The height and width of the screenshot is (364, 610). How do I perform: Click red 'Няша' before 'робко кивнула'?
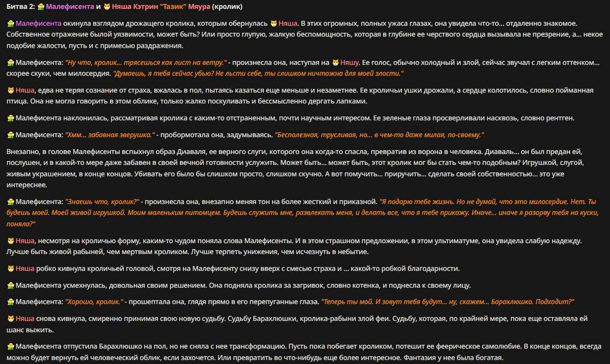point(25,269)
